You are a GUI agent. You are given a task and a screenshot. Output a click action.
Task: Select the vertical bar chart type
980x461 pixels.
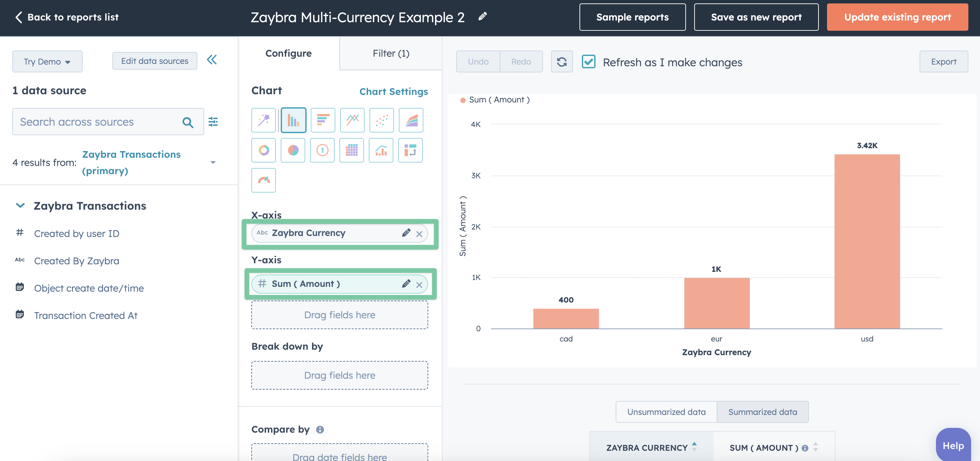(293, 120)
